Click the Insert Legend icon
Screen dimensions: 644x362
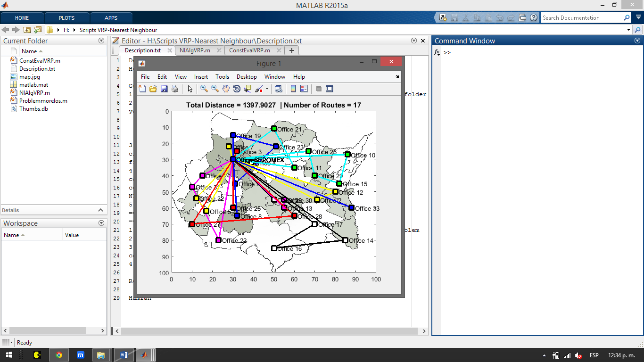[304, 89]
